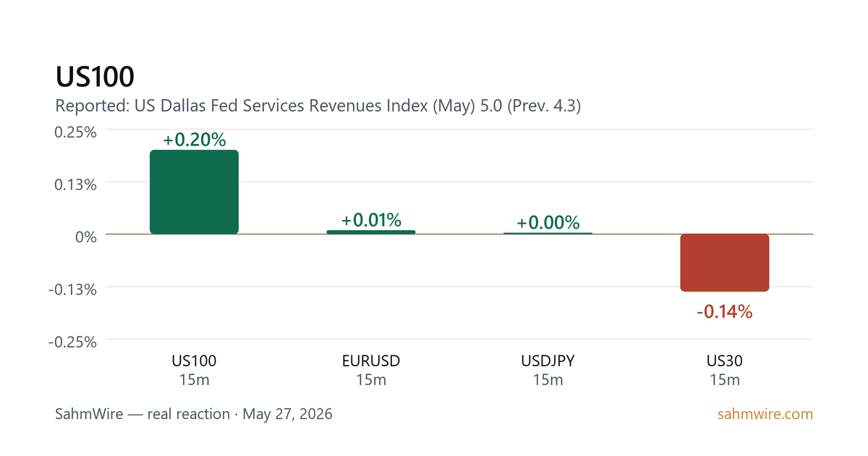Click the -0.25% y-axis tick
868x456 pixels.
pos(73,342)
